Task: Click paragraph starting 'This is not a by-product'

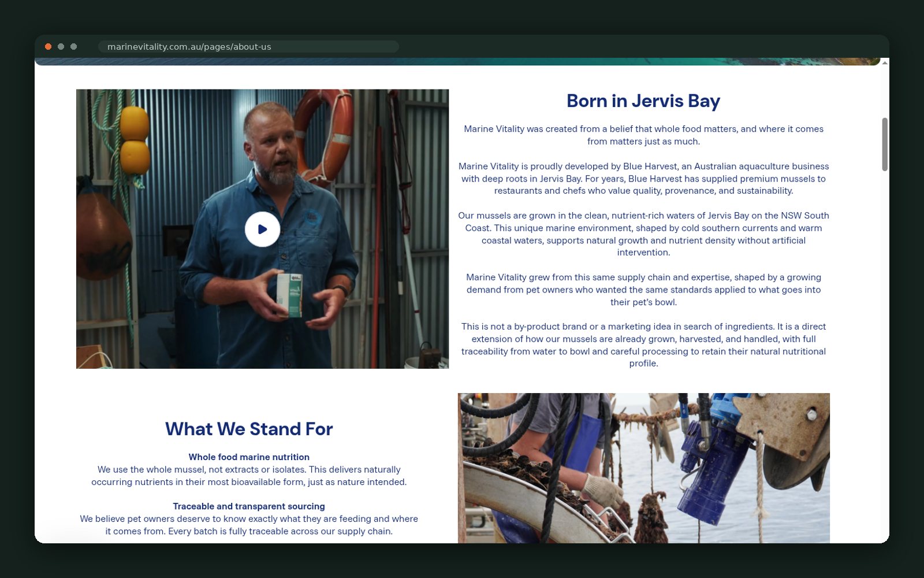Action: point(643,345)
